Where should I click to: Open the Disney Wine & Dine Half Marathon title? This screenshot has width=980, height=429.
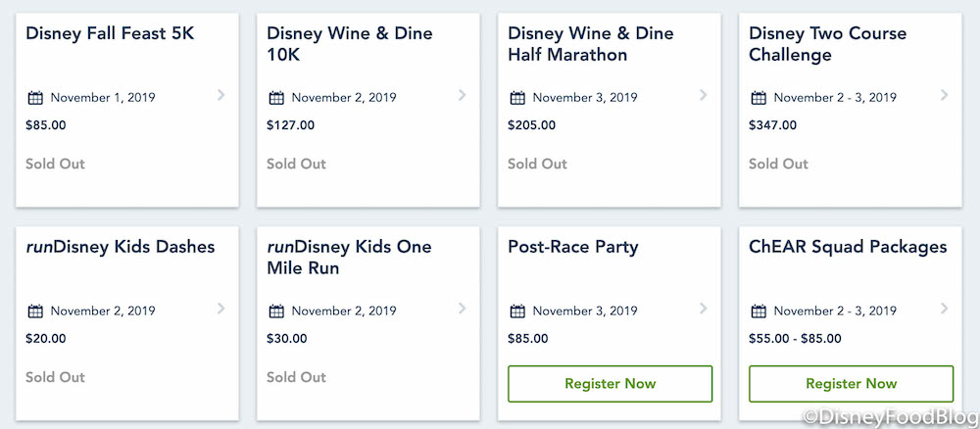point(590,44)
